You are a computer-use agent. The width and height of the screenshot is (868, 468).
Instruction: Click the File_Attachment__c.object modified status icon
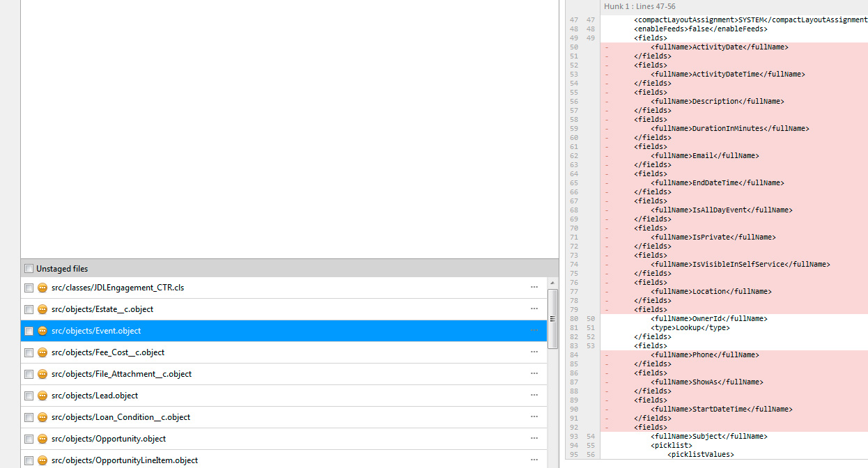(x=42, y=374)
